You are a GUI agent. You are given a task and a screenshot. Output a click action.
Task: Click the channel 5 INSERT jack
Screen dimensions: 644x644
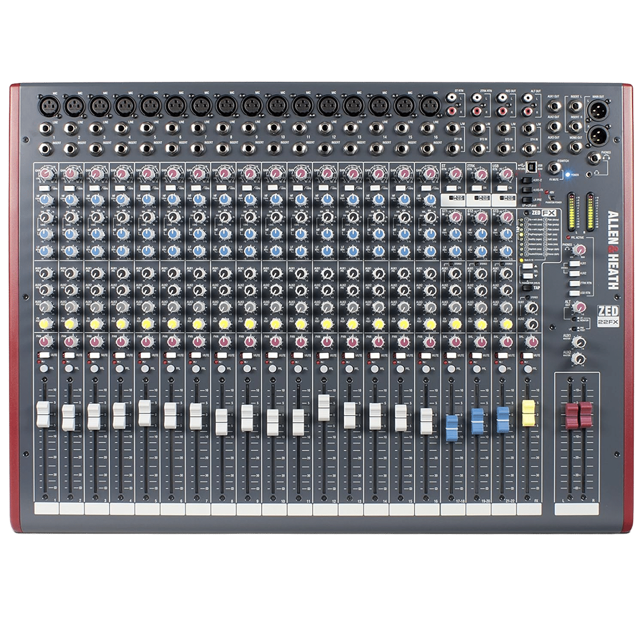pyautogui.click(x=148, y=149)
